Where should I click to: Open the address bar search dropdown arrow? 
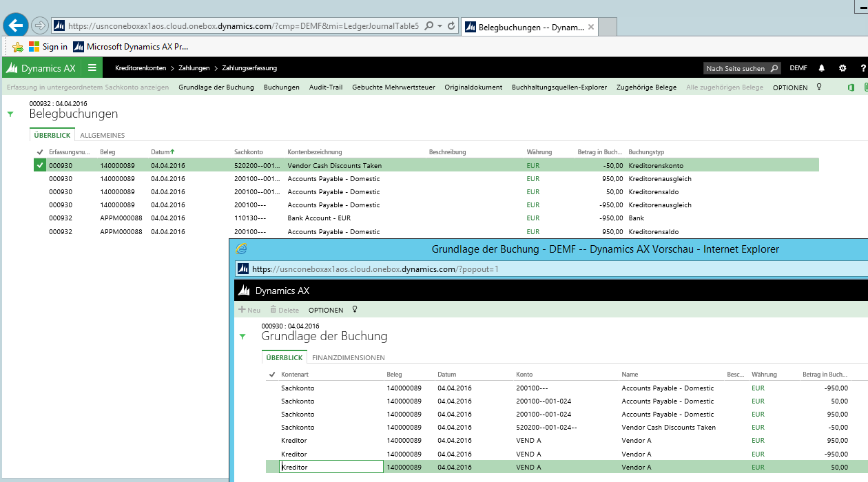tap(440, 26)
